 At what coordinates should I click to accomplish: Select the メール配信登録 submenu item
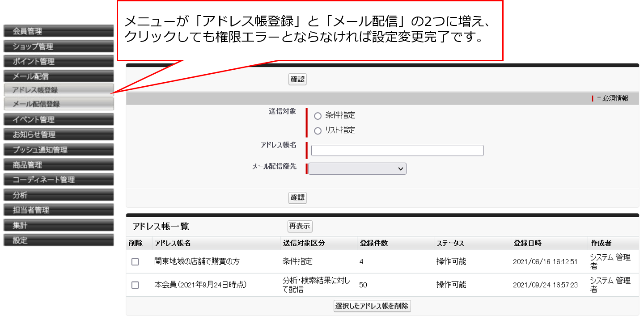coord(58,104)
